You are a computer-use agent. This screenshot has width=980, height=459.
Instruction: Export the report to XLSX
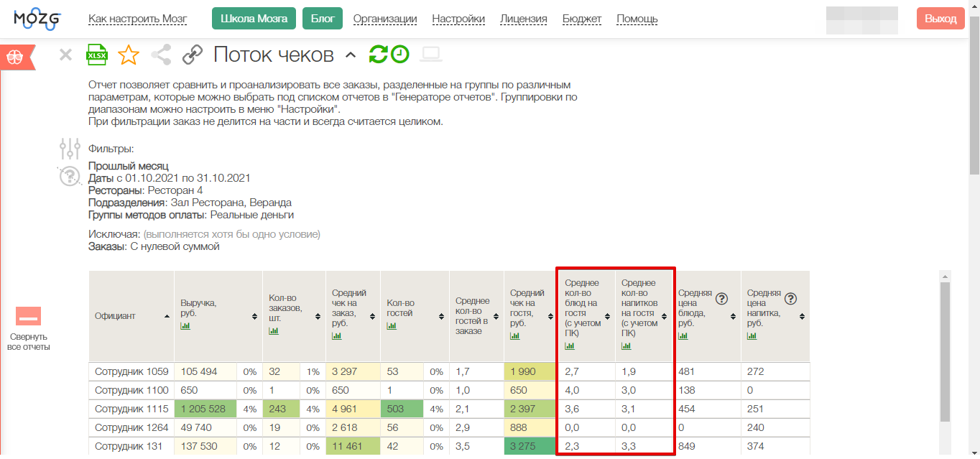tap(96, 55)
